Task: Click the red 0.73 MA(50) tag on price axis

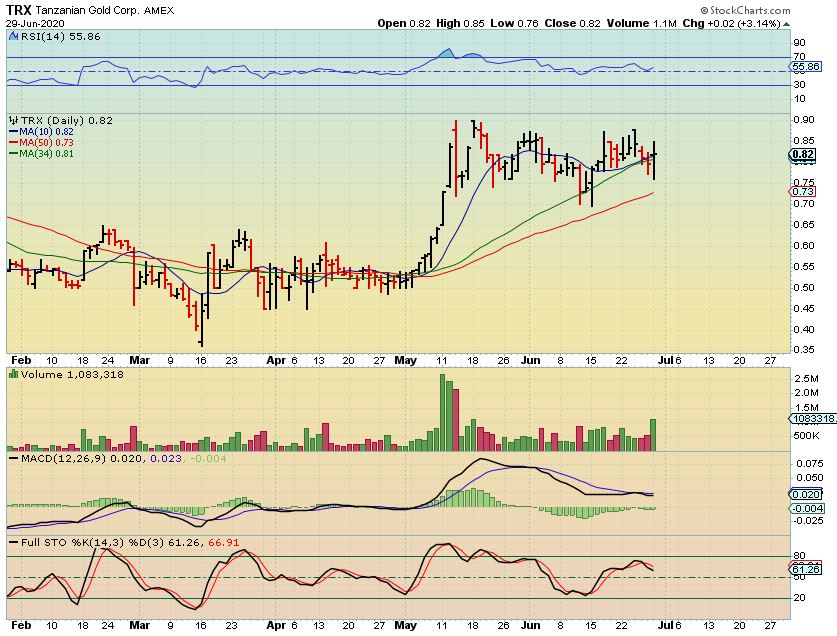Action: (x=802, y=192)
